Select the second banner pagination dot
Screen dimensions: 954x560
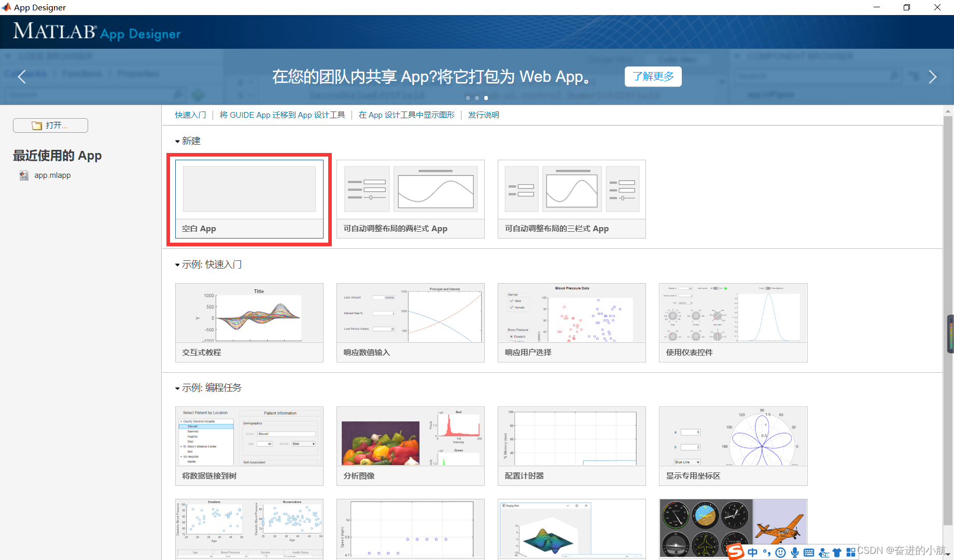click(x=477, y=98)
